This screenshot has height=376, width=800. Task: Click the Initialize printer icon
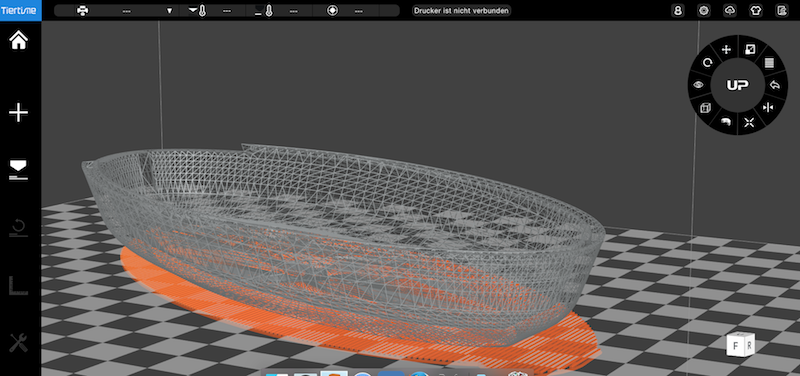point(19,228)
